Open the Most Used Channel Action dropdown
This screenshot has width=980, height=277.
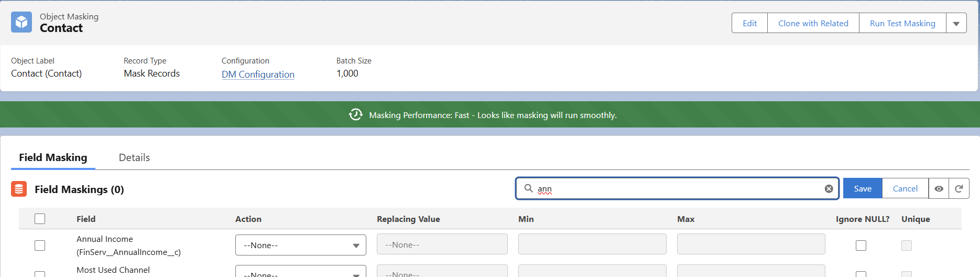(x=300, y=272)
